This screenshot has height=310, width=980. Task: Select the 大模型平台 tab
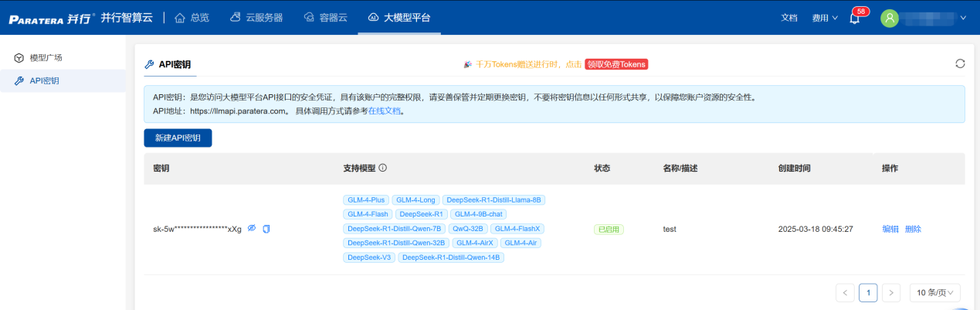click(399, 17)
